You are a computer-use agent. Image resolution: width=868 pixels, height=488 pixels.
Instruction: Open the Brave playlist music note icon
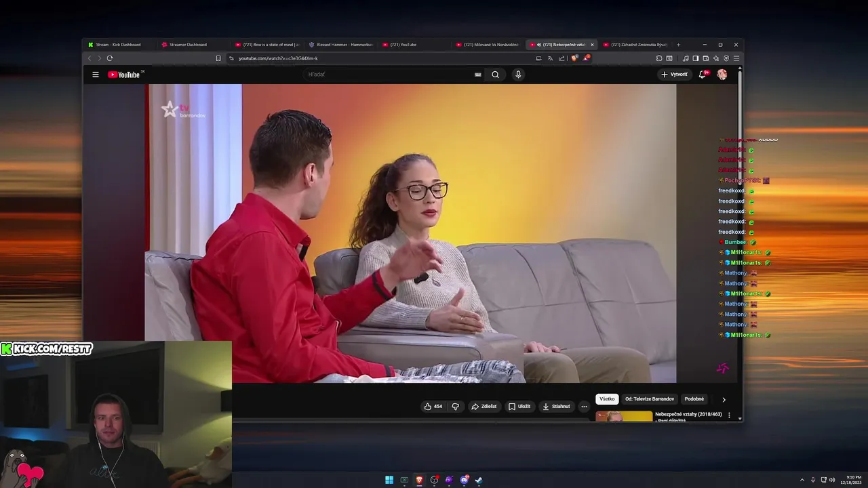pyautogui.click(x=686, y=58)
